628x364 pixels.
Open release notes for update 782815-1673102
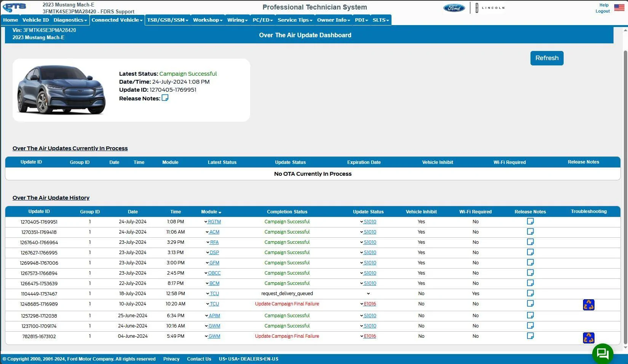(530, 336)
